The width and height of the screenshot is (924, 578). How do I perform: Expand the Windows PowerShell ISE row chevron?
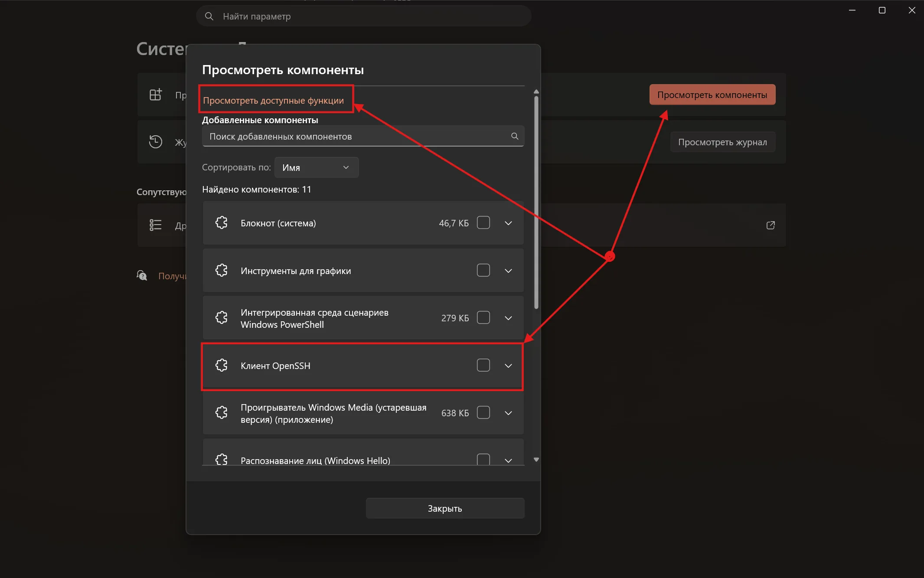click(x=509, y=318)
